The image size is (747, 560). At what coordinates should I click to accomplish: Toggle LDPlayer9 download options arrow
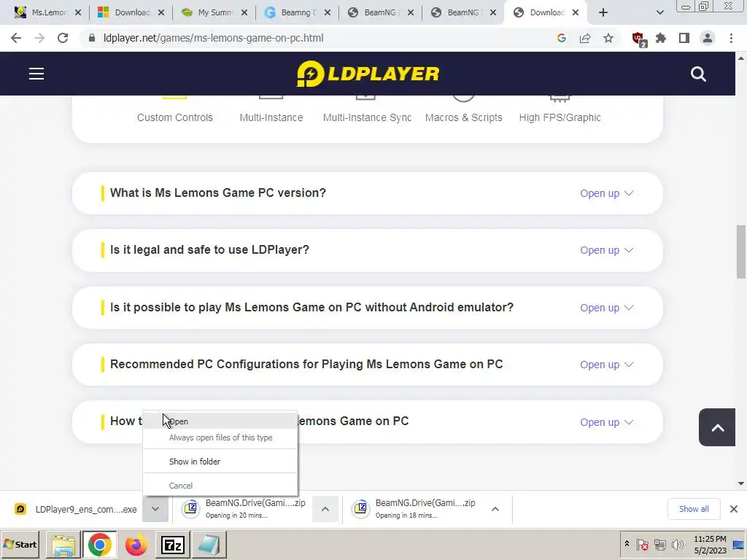coord(155,509)
